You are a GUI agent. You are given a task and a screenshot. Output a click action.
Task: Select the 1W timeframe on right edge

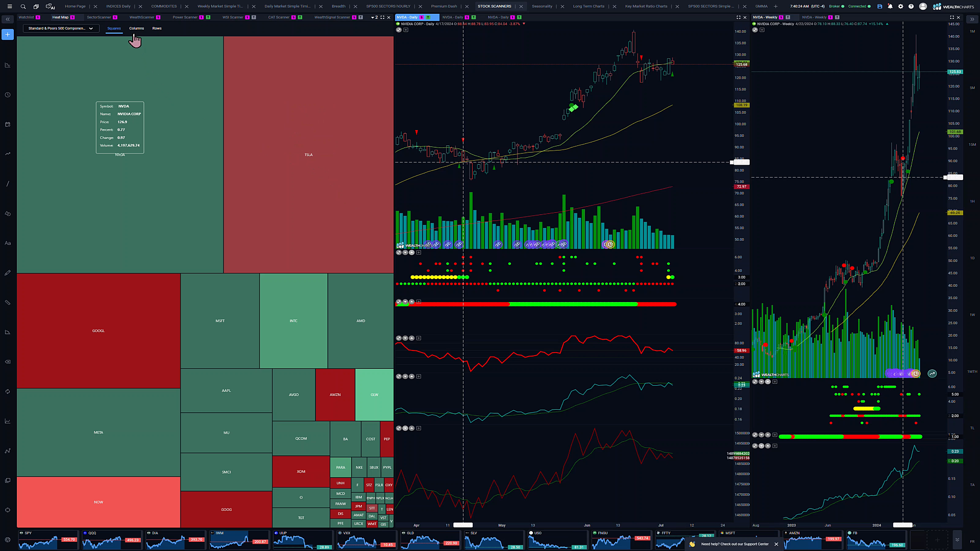972,315
